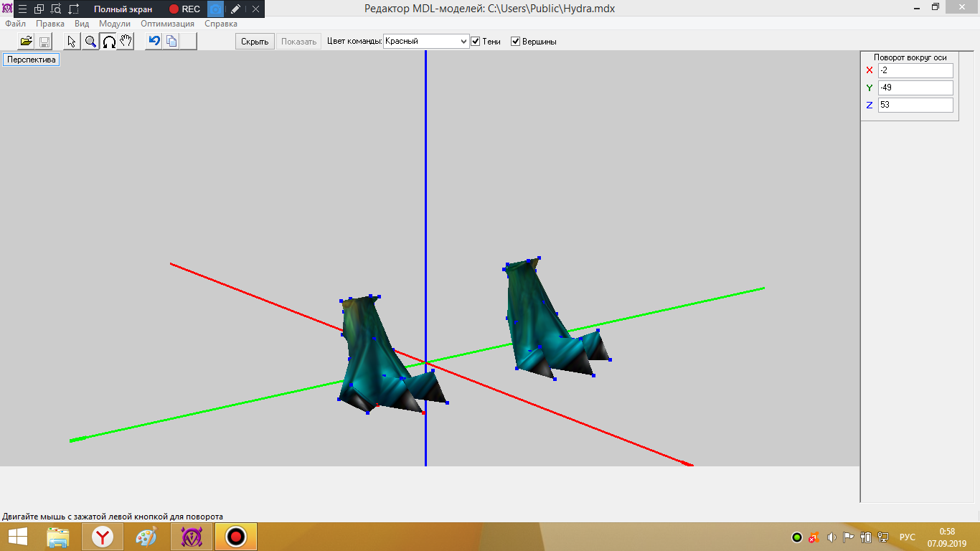This screenshot has width=980, height=551.
Task: Click the orange antivirus tray icon
Action: tap(814, 537)
